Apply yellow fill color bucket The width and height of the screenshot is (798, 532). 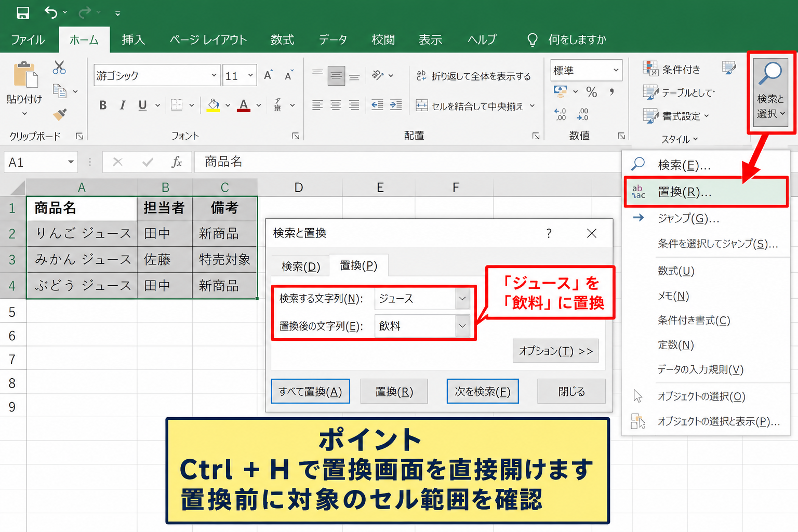point(213,105)
